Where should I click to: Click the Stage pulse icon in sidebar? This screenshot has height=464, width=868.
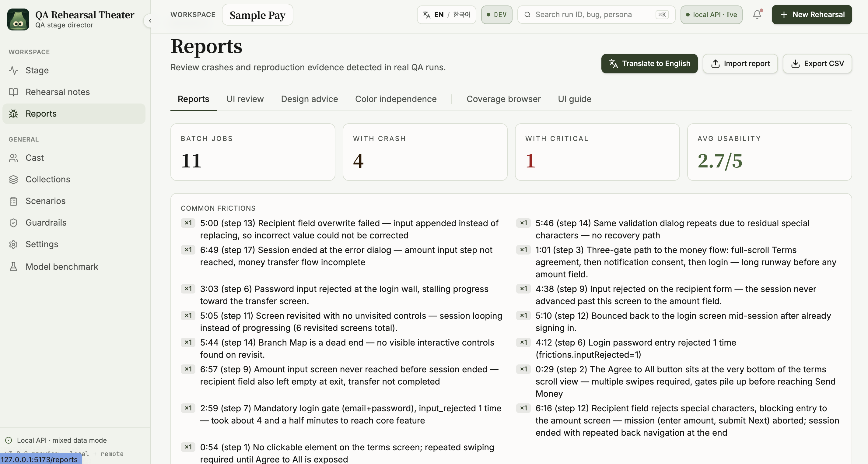pos(13,70)
